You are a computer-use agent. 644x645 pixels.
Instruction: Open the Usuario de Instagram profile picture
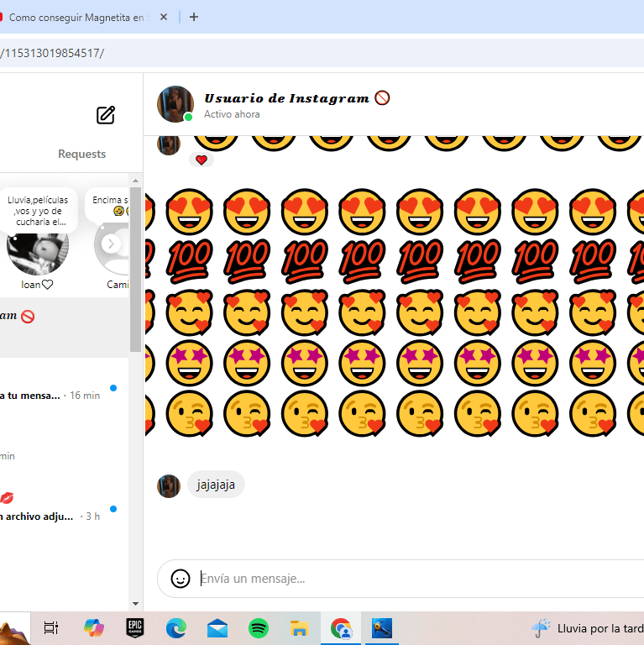175,104
